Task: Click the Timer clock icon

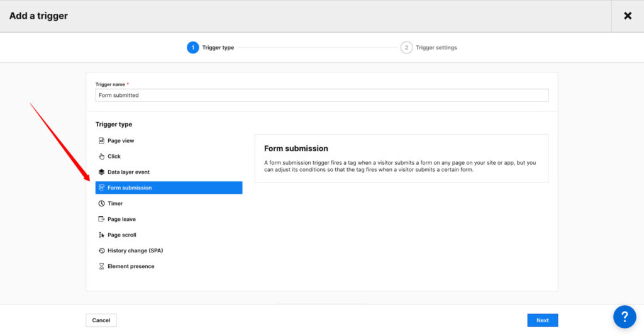Action: click(101, 204)
